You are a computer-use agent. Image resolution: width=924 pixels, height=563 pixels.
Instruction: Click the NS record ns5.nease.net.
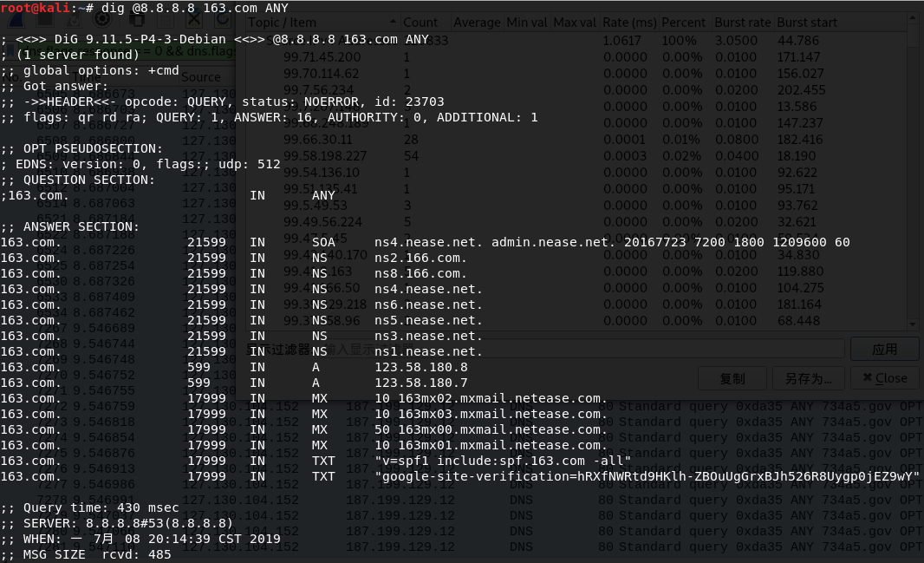tap(428, 320)
